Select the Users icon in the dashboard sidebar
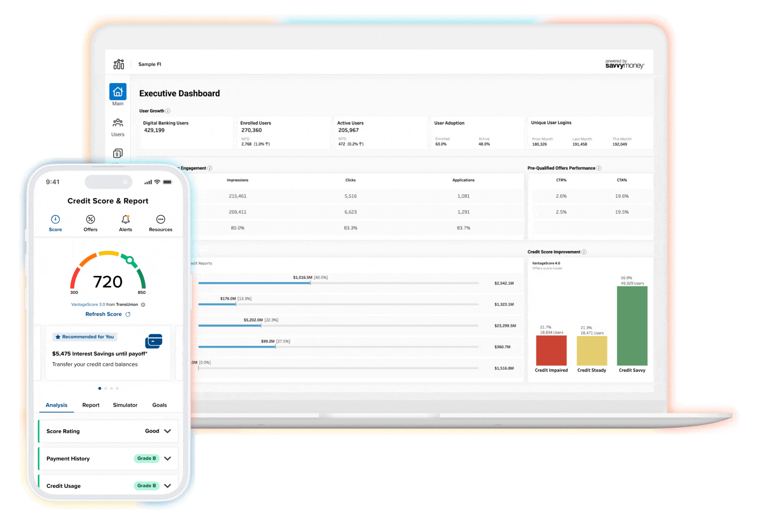This screenshot has height=532, width=758. click(118, 123)
